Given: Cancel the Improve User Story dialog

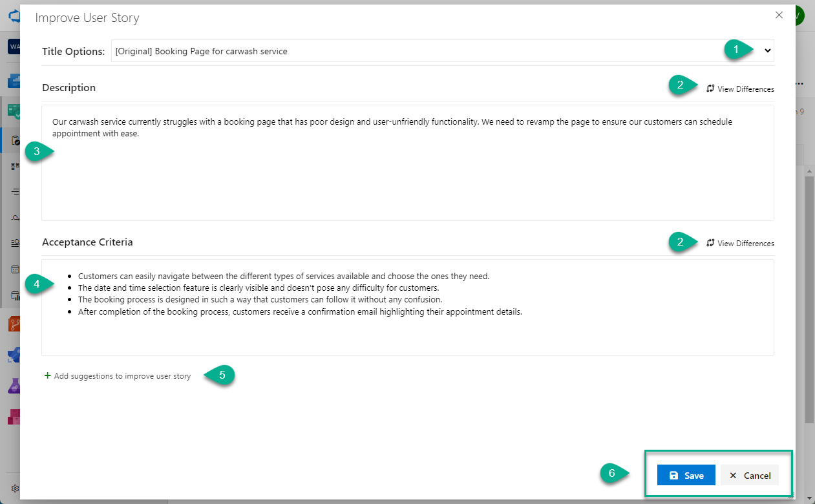Looking at the screenshot, I should pyautogui.click(x=750, y=476).
